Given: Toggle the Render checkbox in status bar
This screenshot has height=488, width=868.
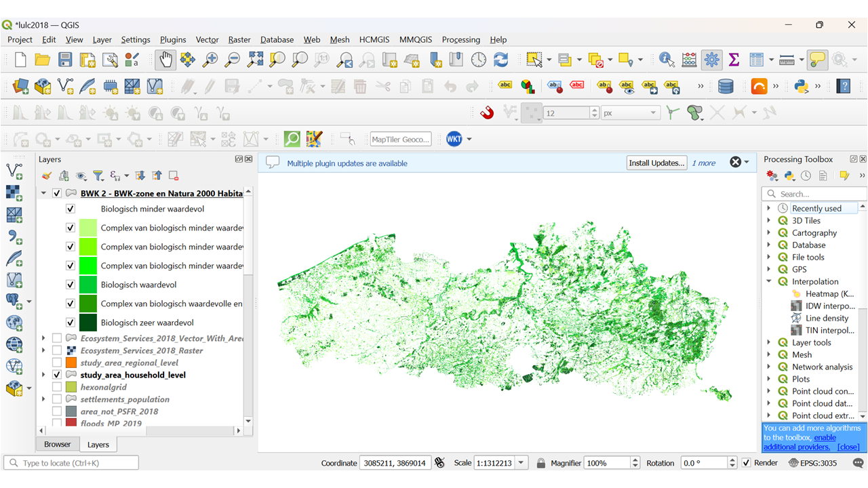Looking at the screenshot, I should coord(747,463).
